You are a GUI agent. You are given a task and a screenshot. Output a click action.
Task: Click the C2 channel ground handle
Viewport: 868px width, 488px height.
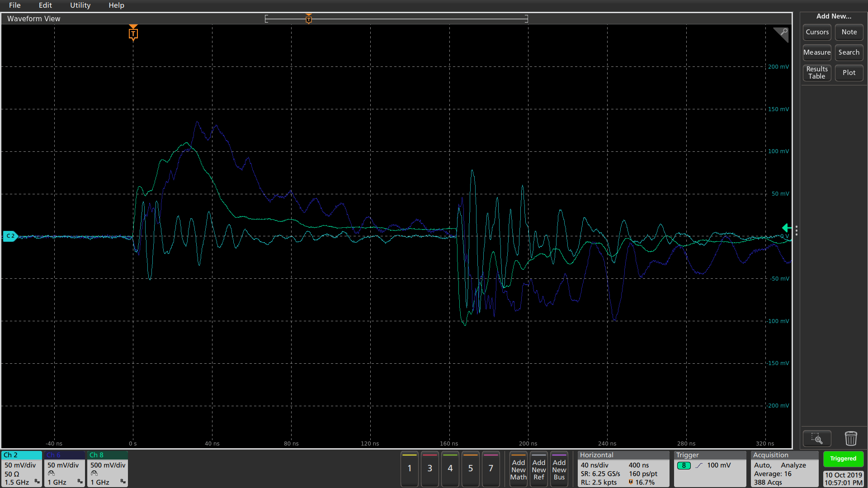[10, 236]
